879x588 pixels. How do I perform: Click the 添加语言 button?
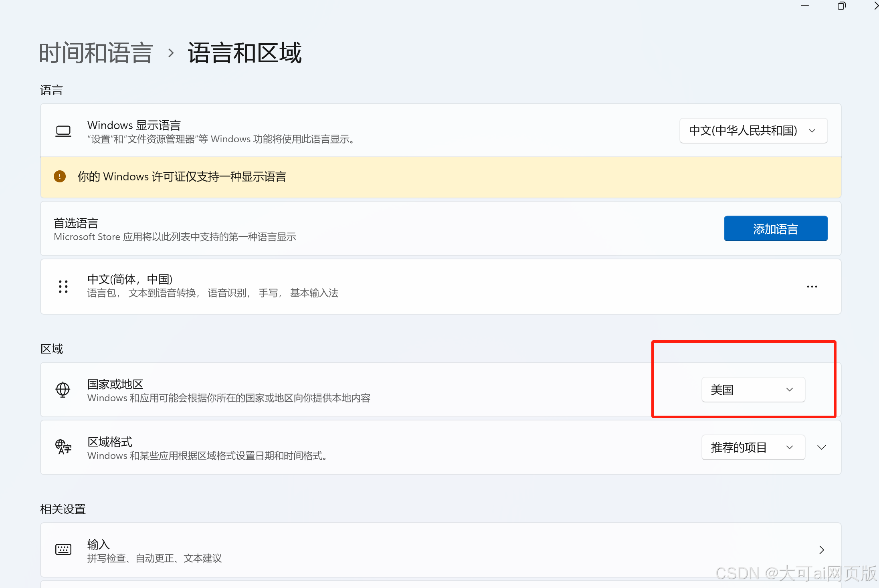point(775,229)
